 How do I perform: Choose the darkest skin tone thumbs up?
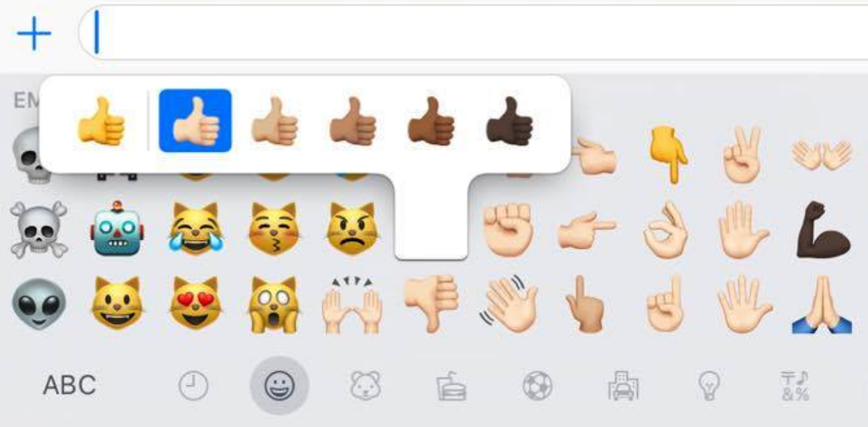(509, 122)
